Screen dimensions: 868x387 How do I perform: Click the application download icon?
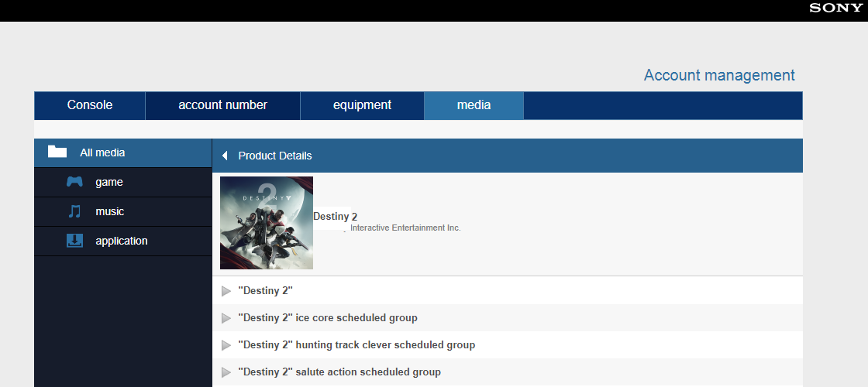pyautogui.click(x=74, y=241)
